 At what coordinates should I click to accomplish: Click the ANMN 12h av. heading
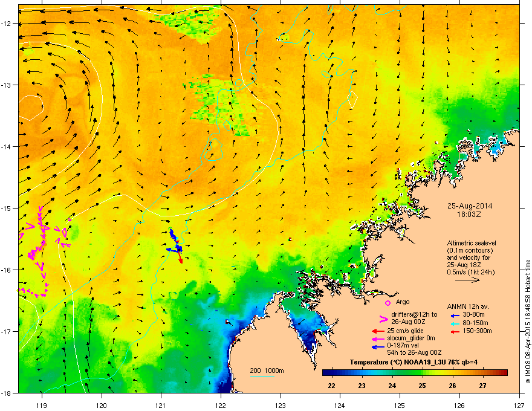(468, 307)
